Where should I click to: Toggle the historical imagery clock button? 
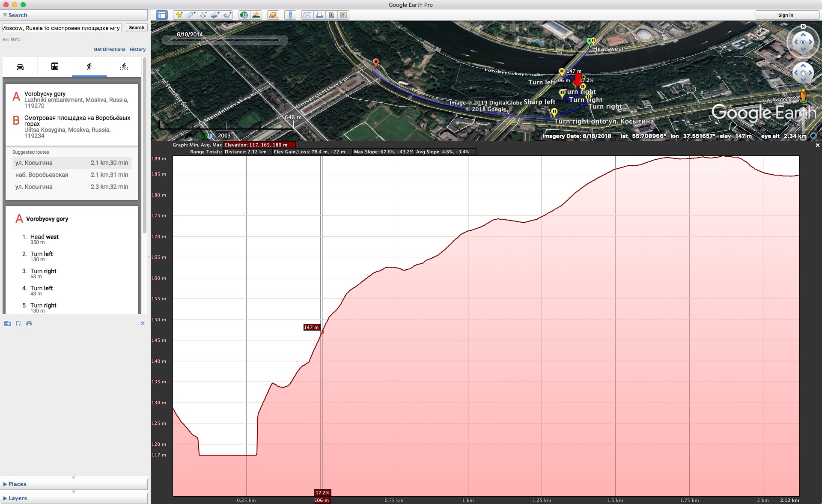click(244, 15)
